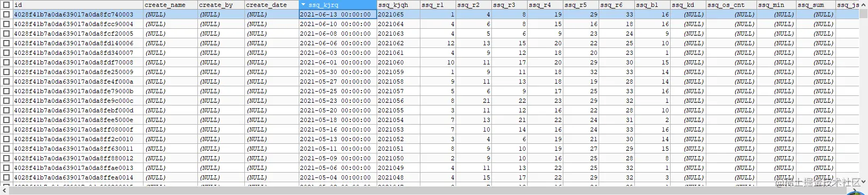Check the row checkbox for period 2021048
868x195 pixels.
click(6, 177)
